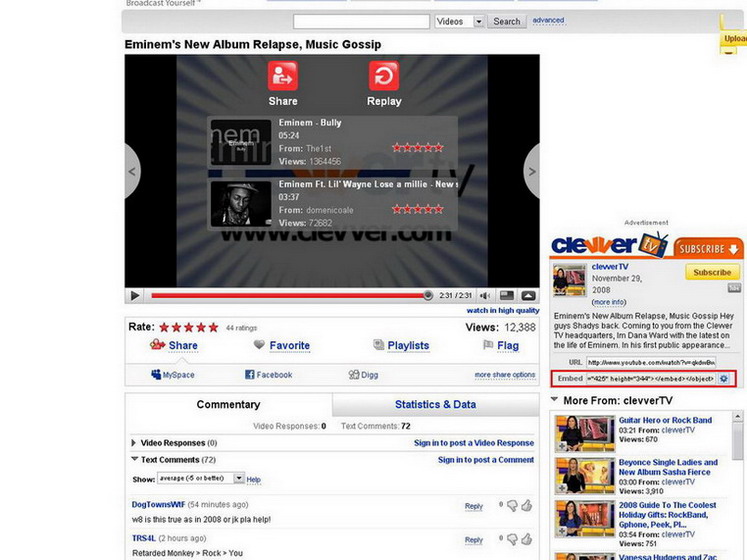747x560 pixels.
Task: Open Playlists option
Action: click(408, 346)
